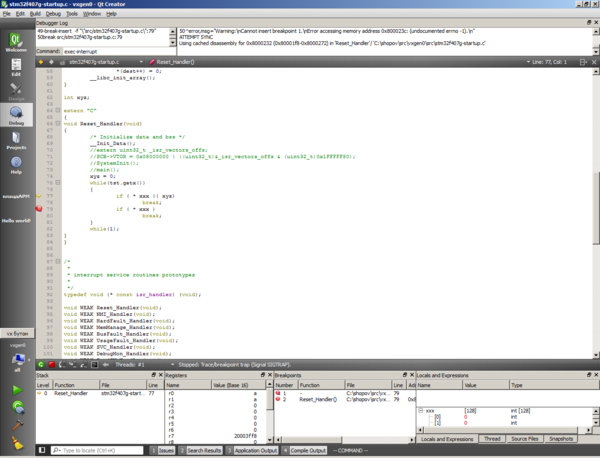The image size is (600, 458).
Task: Click the green Run button
Action: coord(17,390)
